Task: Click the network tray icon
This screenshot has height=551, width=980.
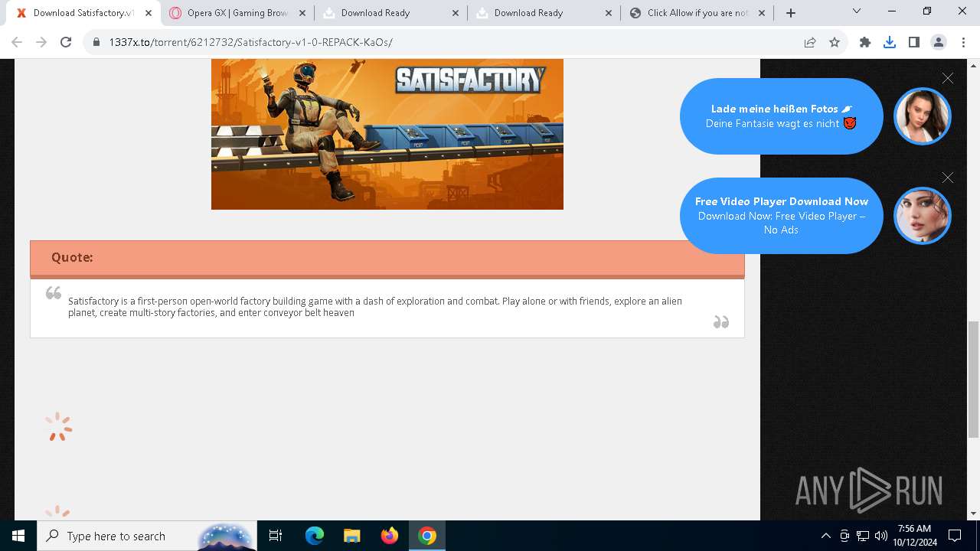Action: tap(863, 536)
